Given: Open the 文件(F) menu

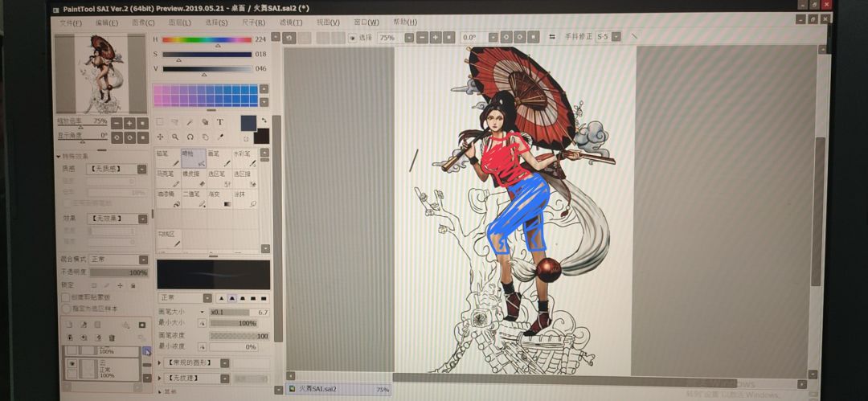Looking at the screenshot, I should pos(70,23).
